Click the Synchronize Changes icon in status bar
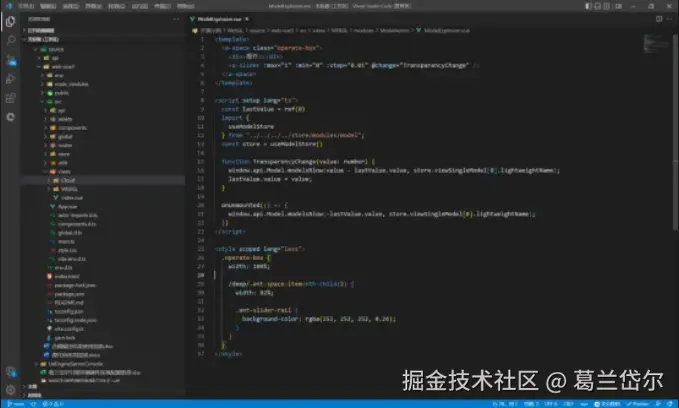Image resolution: width=679 pixels, height=408 pixels. click(33, 404)
